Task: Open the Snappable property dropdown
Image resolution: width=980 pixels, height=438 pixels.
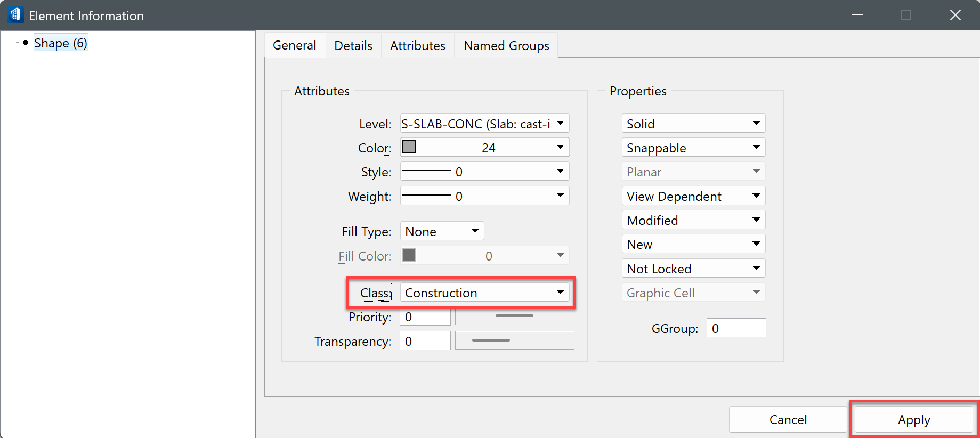Action: 756,148
